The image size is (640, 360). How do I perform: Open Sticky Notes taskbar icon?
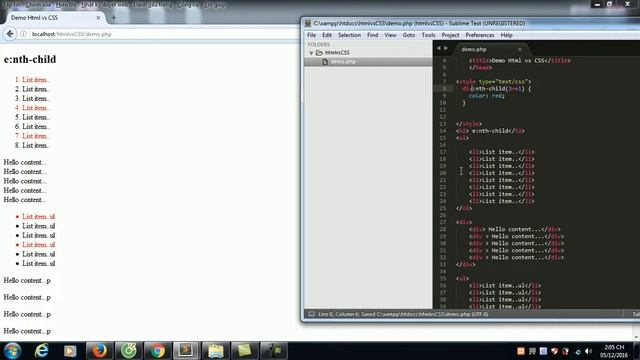point(244,351)
